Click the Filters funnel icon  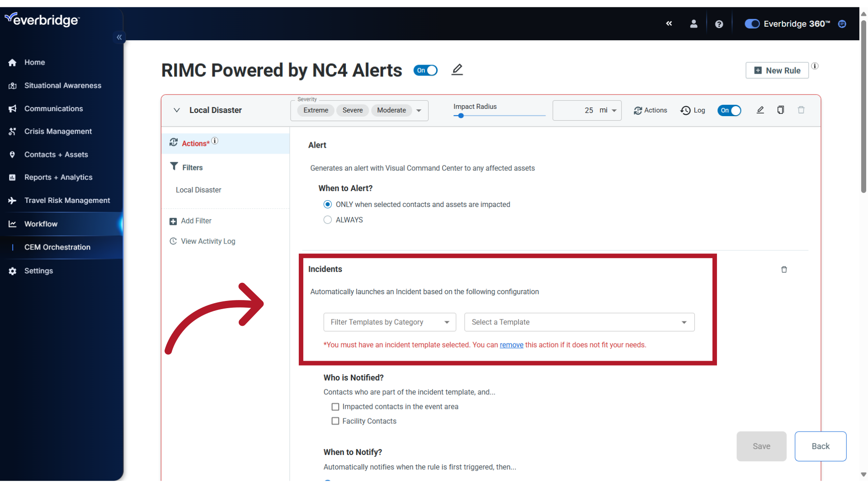[174, 166]
